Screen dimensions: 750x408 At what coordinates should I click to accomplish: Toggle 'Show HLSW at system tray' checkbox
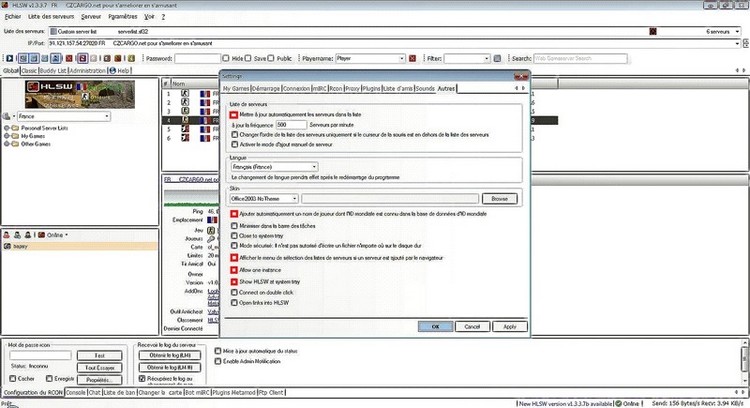234,282
